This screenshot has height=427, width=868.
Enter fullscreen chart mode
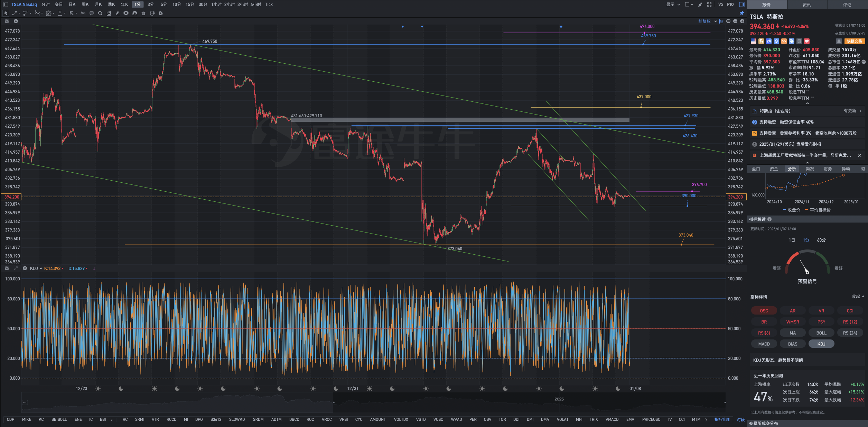[709, 4]
